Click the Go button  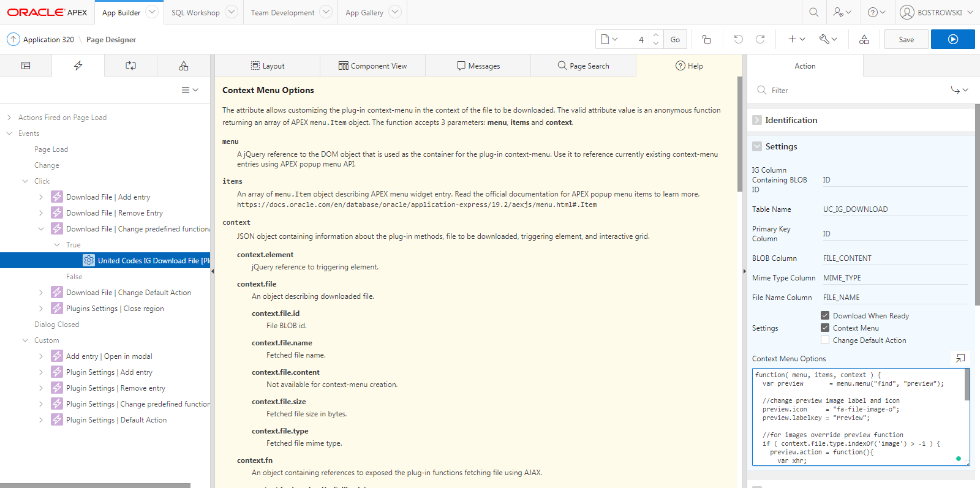(x=675, y=39)
